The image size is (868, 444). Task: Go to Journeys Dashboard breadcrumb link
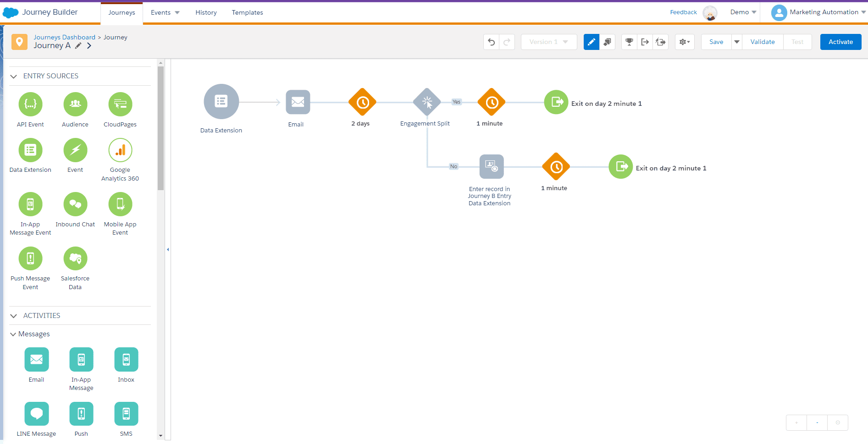pyautogui.click(x=64, y=37)
